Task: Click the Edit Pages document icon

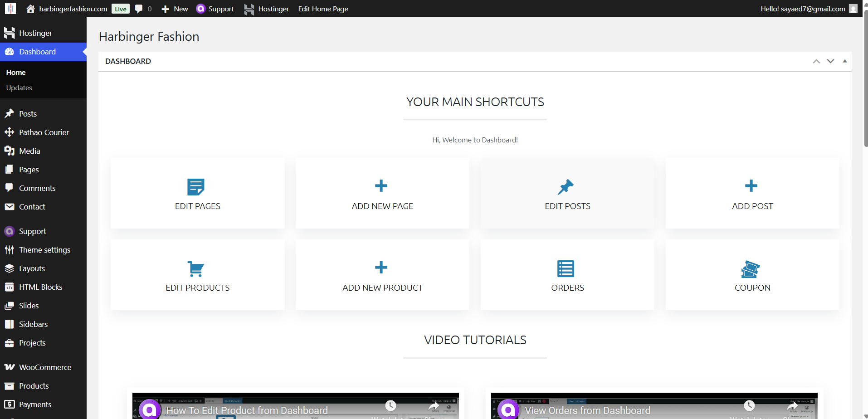Action: [196, 186]
